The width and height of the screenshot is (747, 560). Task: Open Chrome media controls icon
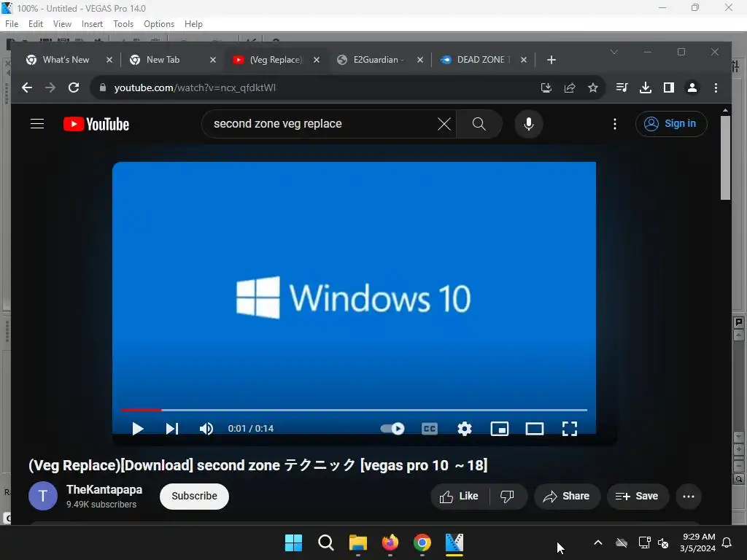622,87
